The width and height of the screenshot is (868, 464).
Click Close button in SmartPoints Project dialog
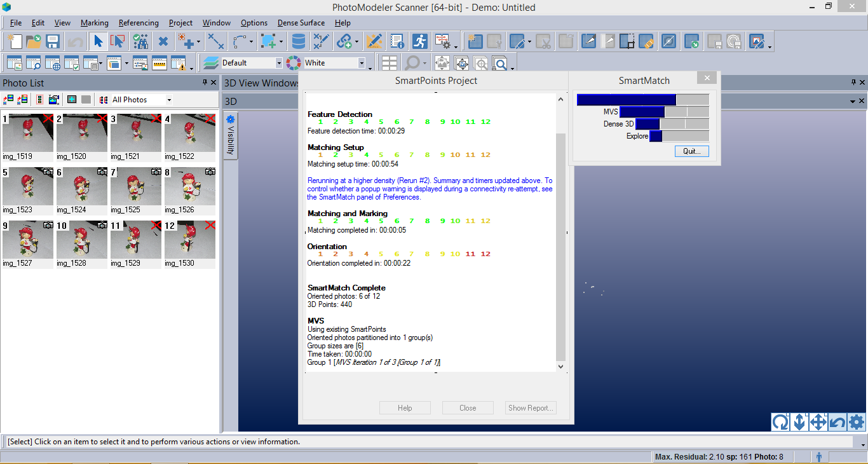tap(468, 408)
